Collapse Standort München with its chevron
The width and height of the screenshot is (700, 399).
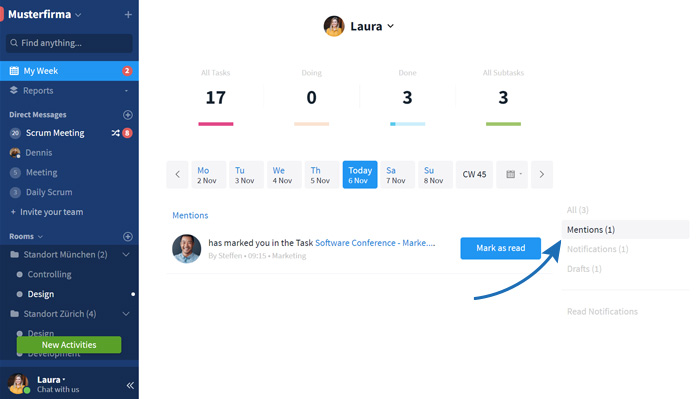click(x=126, y=255)
